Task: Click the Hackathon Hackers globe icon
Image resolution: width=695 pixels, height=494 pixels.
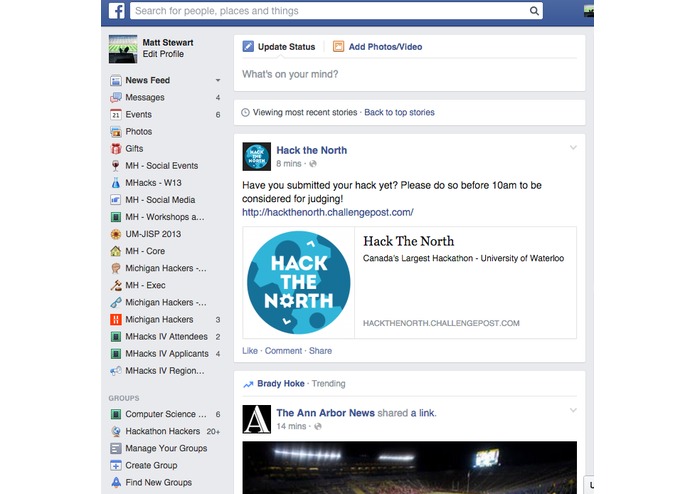Action: (116, 431)
